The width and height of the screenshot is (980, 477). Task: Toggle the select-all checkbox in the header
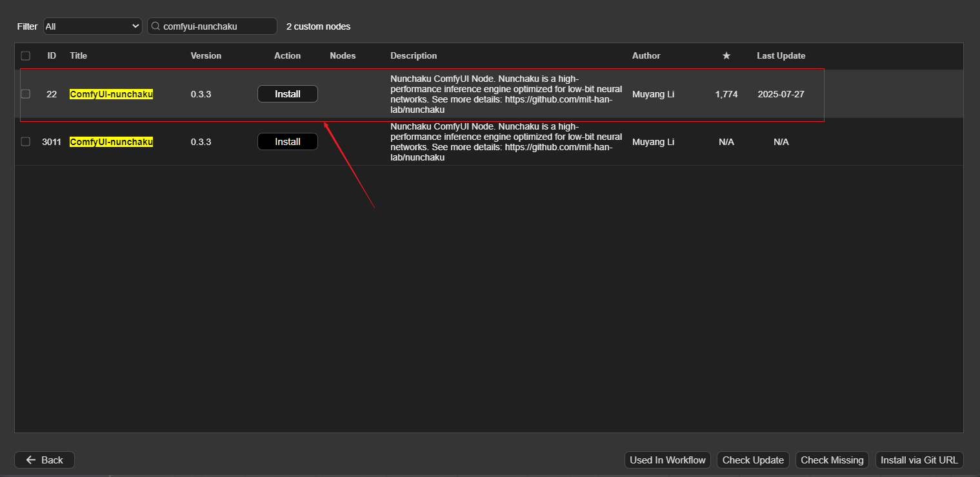point(25,55)
